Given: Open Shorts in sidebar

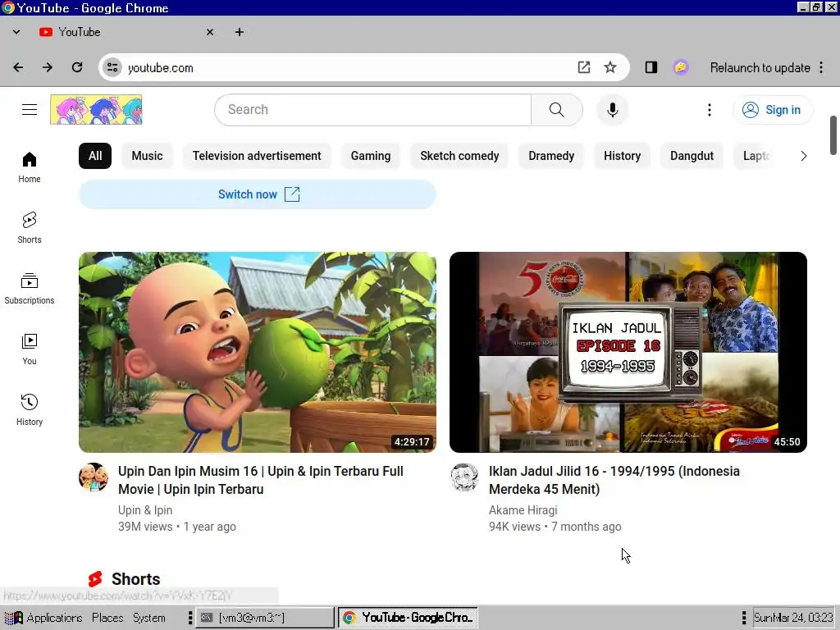Looking at the screenshot, I should click(x=30, y=228).
